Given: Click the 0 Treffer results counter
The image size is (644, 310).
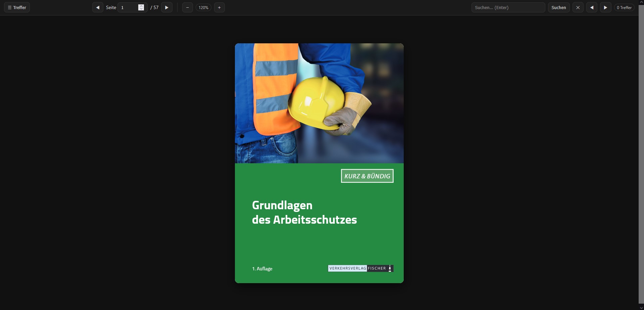Looking at the screenshot, I should click(x=624, y=7).
